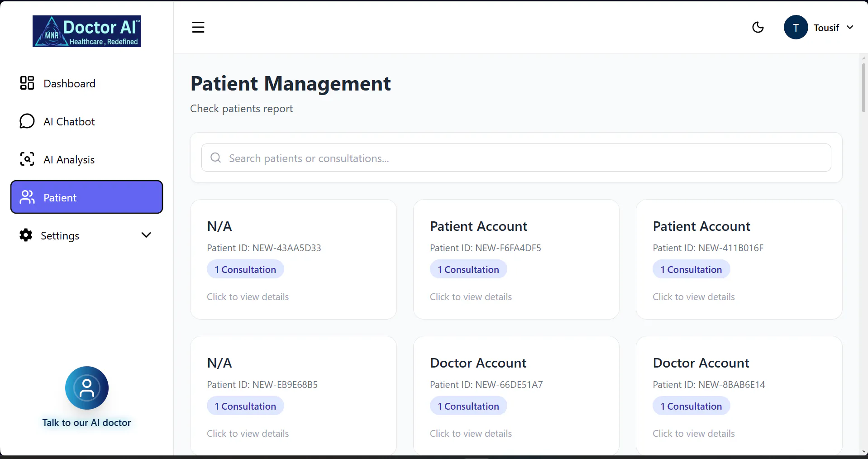The width and height of the screenshot is (868, 459).
Task: Toggle dark mode with moon icon
Action: [758, 27]
